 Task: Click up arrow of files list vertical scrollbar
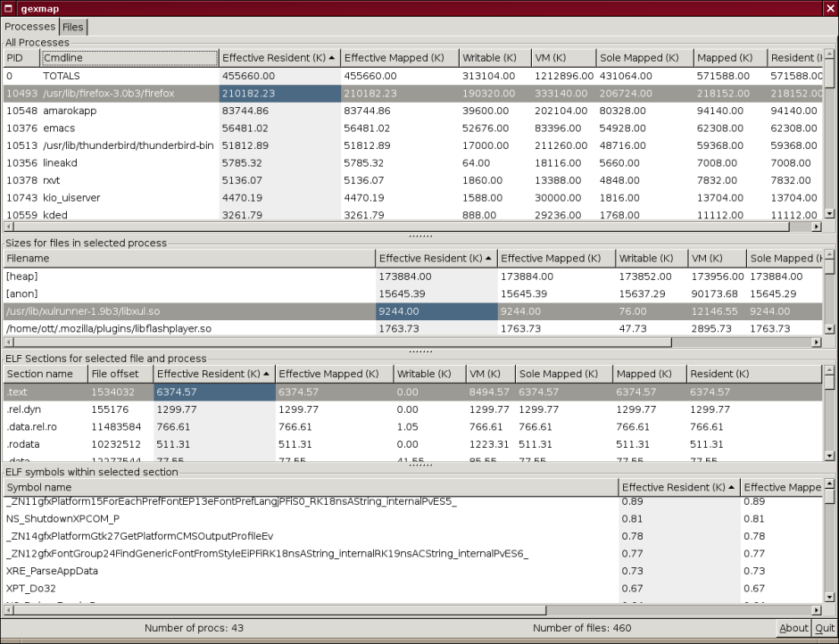(x=829, y=256)
